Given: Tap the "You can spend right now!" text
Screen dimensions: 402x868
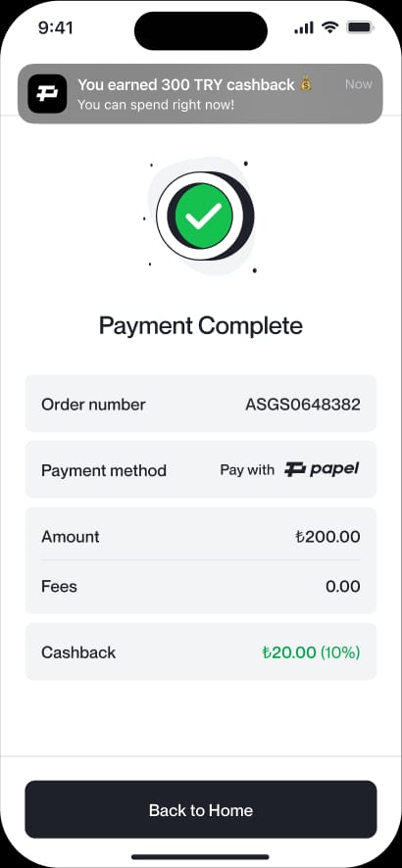Looking at the screenshot, I should pos(156,105).
